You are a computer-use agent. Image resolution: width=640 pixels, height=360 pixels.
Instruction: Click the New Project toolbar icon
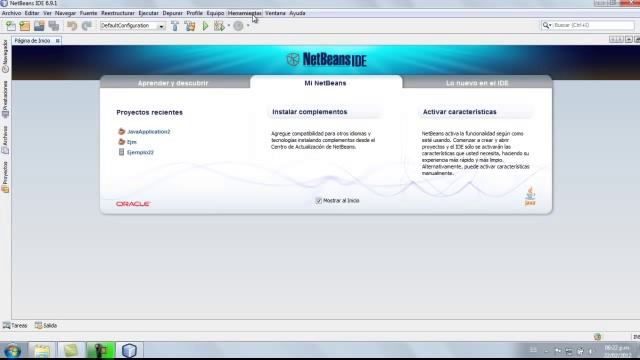click(25, 26)
